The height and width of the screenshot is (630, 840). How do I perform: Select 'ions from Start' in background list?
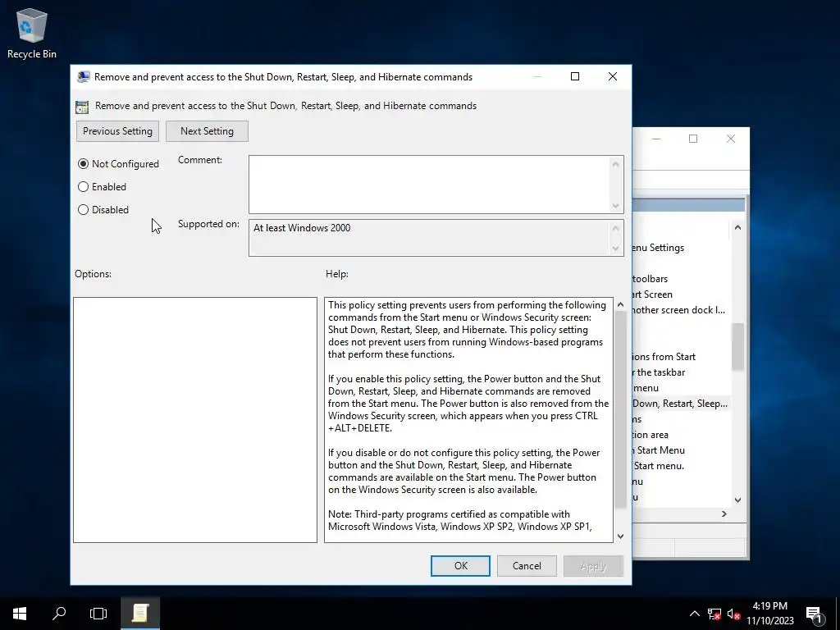coord(664,357)
